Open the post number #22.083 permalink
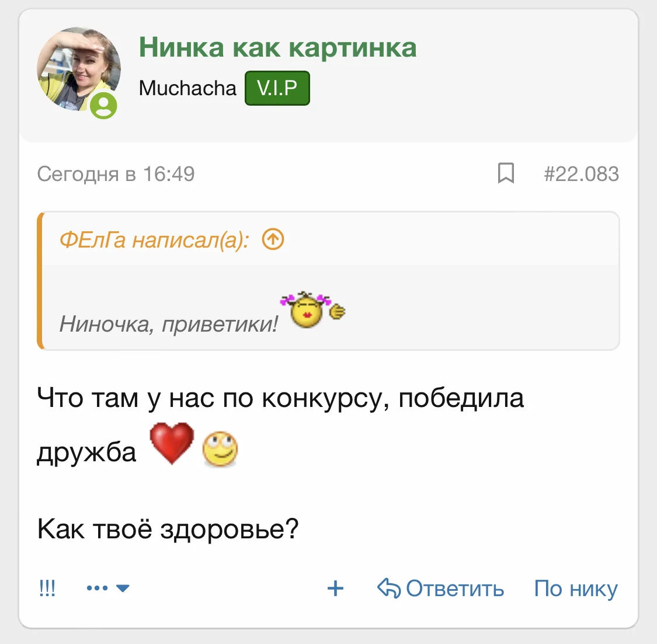This screenshot has height=644, width=657. point(581,174)
